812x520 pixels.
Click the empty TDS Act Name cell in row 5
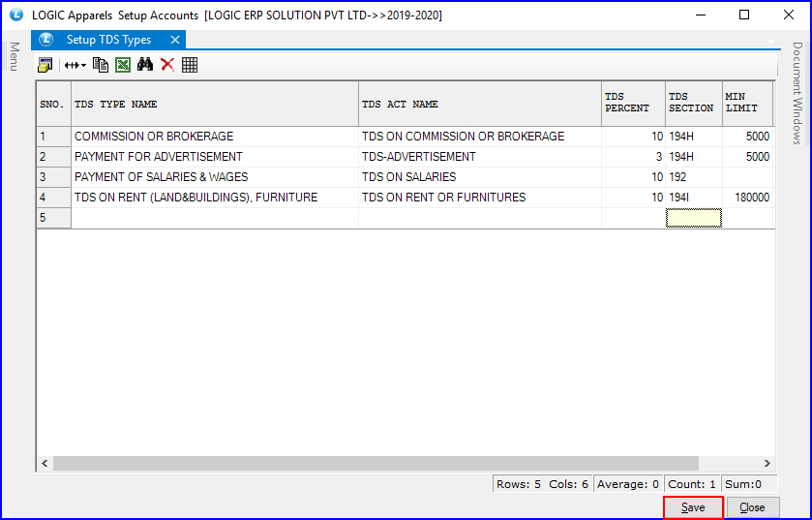(479, 218)
